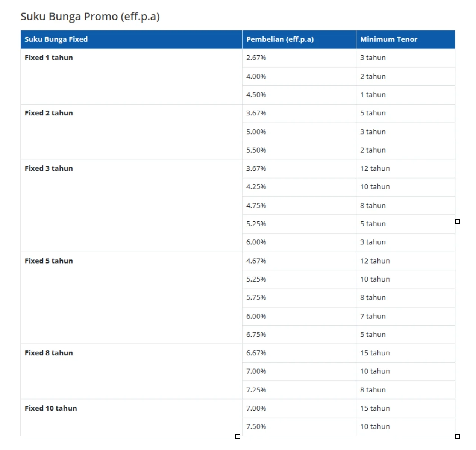The height and width of the screenshot is (450, 476).
Task: Select the 'Fixed 2 tahun' row label
Action: 49,113
